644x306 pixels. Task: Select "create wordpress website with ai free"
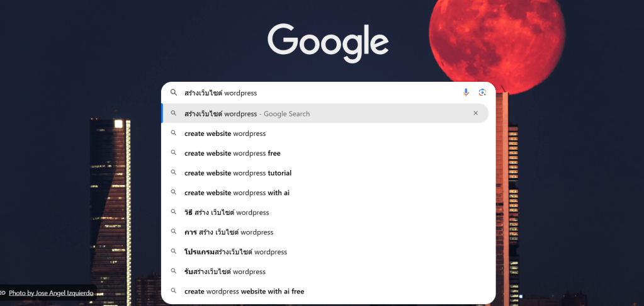tap(244, 292)
